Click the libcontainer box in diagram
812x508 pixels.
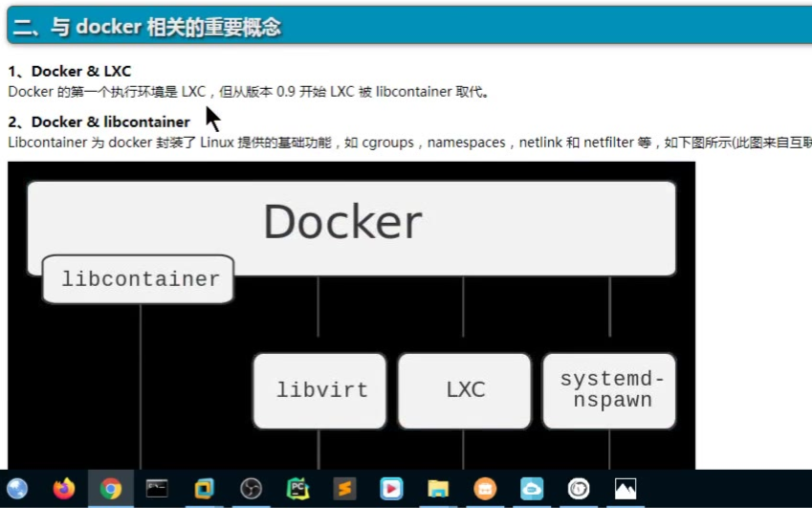(139, 279)
